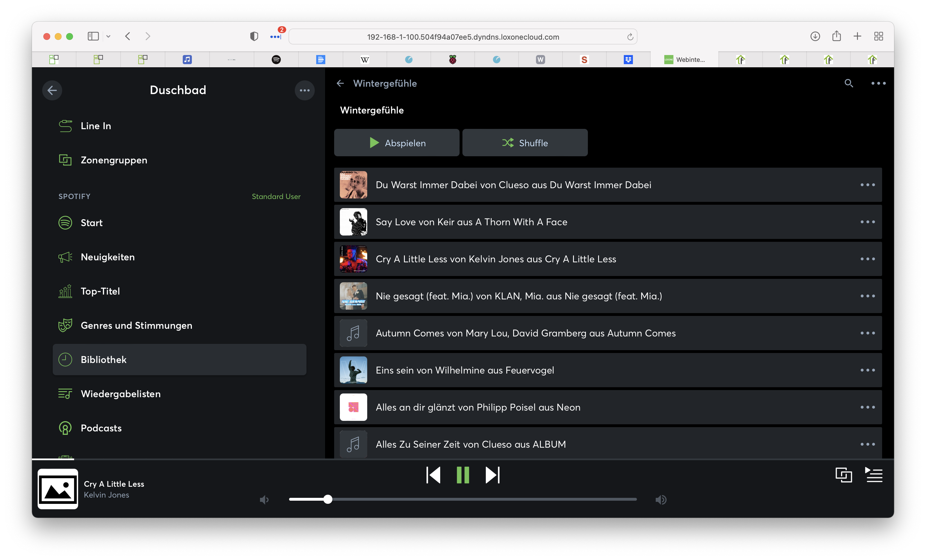Open Spotify Start page
Image resolution: width=926 pixels, height=560 pixels.
pos(179,223)
